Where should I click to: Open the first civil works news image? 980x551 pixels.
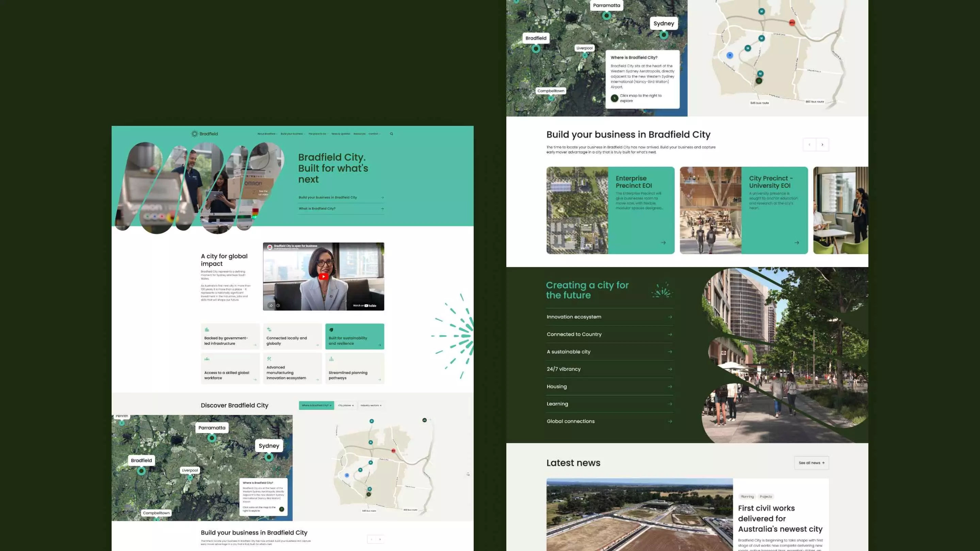[639, 514]
